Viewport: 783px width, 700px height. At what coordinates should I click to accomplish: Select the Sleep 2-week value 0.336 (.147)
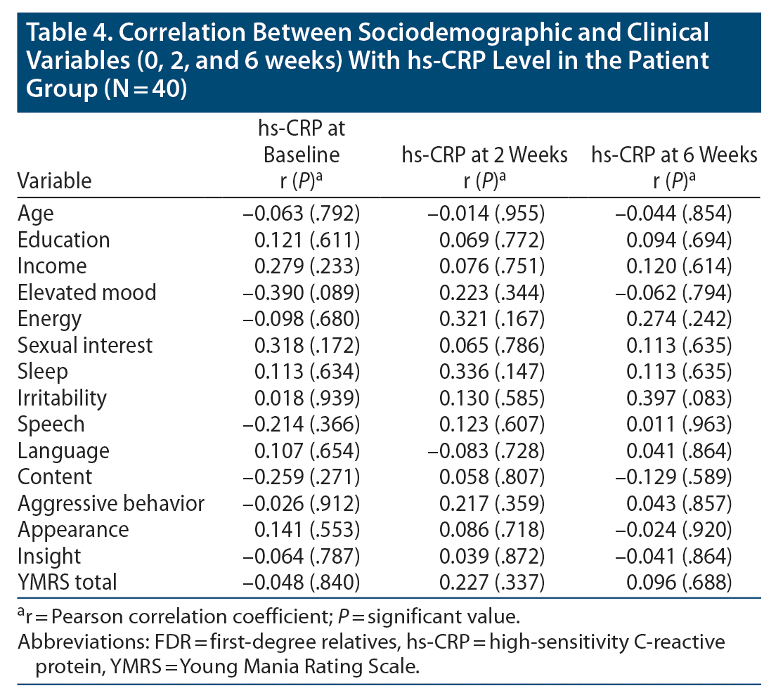pos(492,372)
